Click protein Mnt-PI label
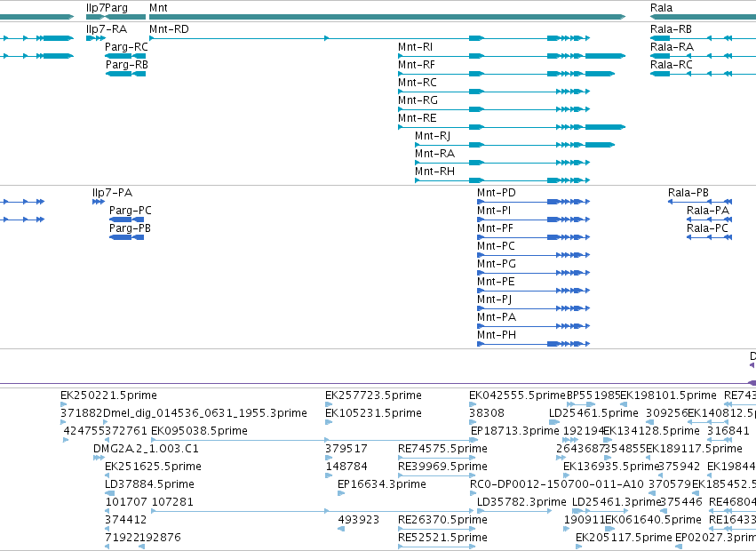This screenshot has height=551, width=756. point(494,211)
